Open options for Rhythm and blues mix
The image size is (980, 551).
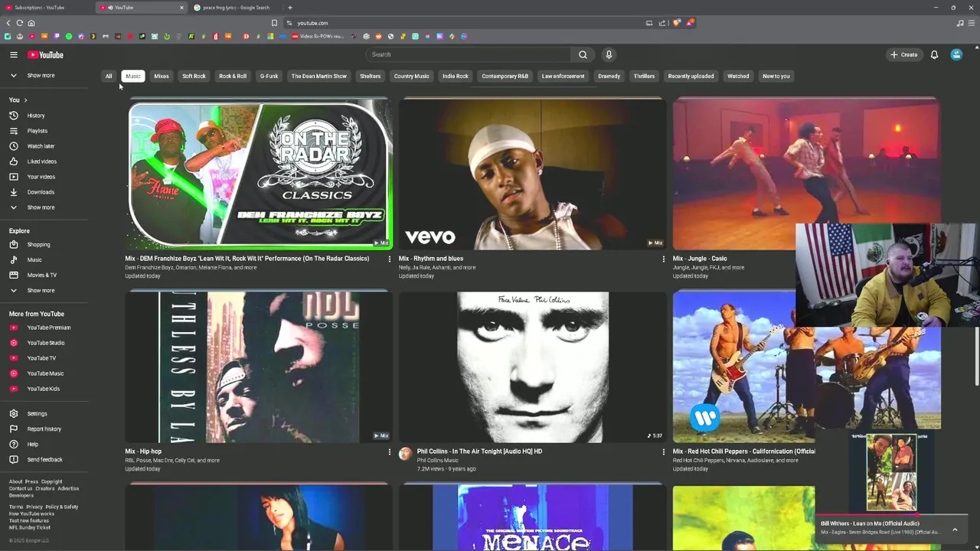coord(663,259)
